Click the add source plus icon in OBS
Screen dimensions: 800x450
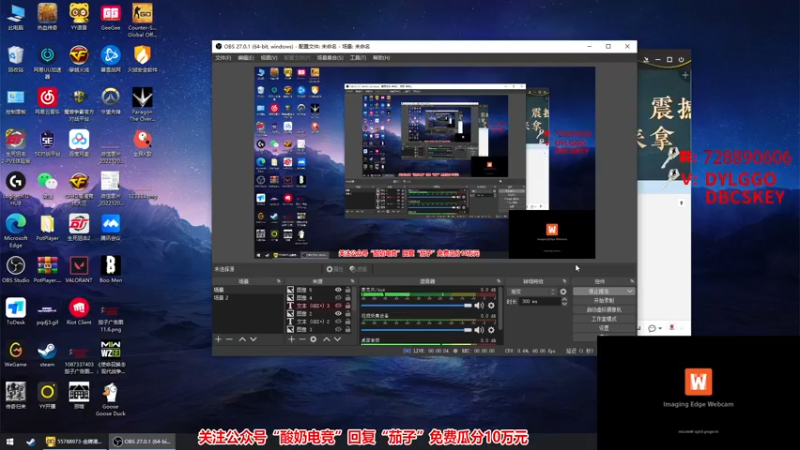pos(291,339)
